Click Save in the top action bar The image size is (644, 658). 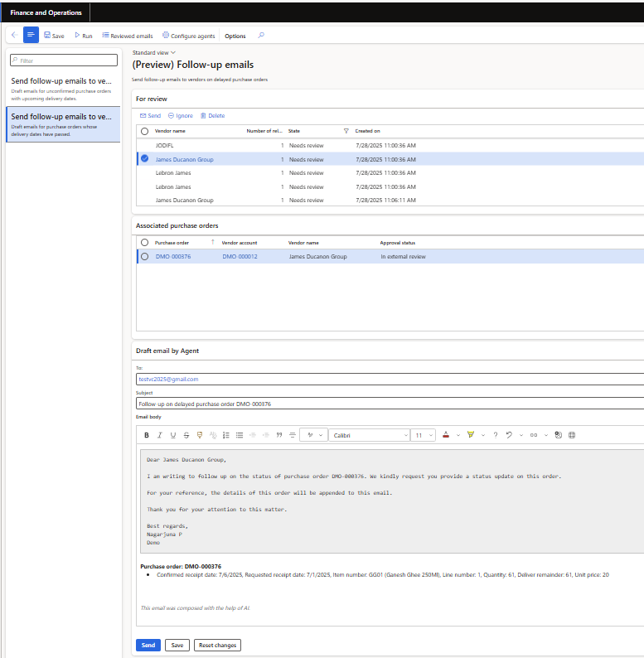click(53, 36)
